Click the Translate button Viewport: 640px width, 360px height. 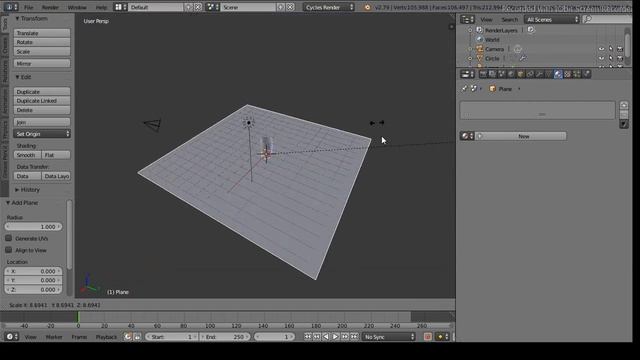pyautogui.click(x=42, y=33)
